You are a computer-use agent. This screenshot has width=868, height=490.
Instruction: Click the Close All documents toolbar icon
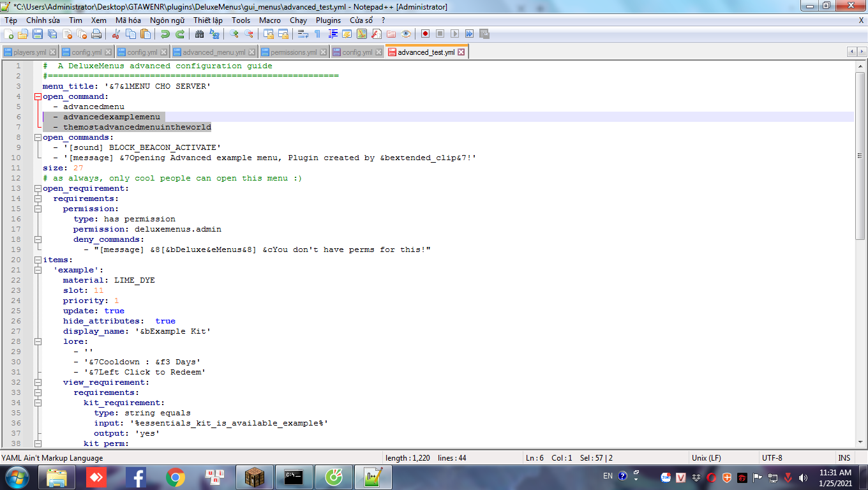point(81,34)
